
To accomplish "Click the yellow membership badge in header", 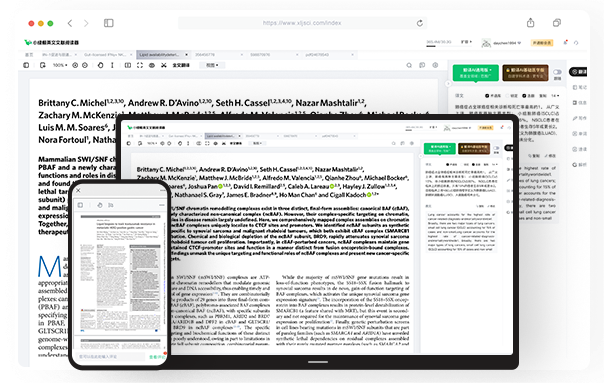I will [x=542, y=43].
